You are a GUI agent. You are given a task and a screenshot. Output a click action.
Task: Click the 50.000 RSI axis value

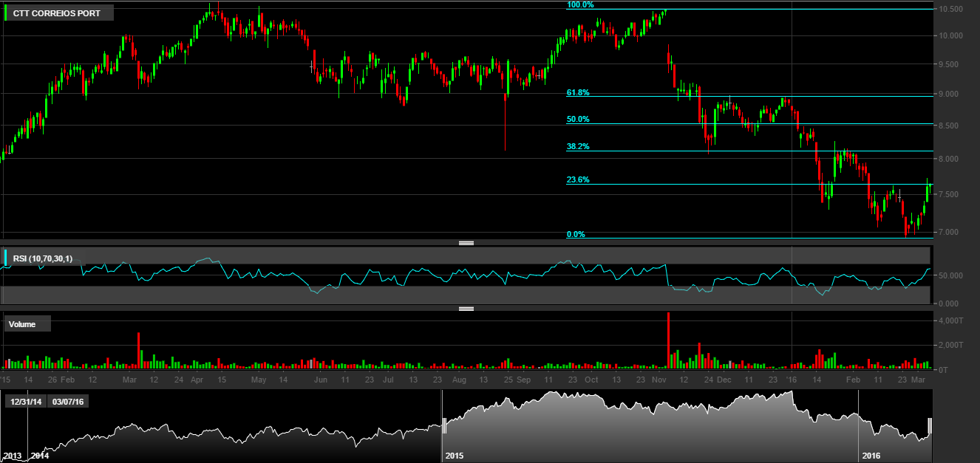click(950, 275)
